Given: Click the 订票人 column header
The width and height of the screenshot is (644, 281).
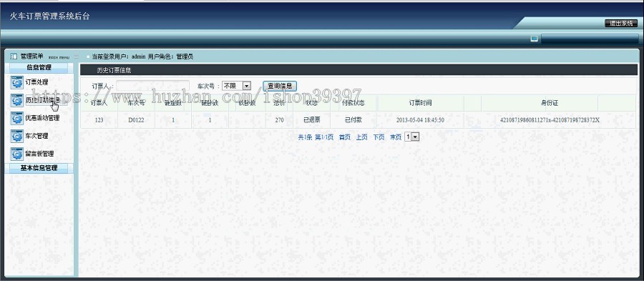Looking at the screenshot, I should point(99,103).
